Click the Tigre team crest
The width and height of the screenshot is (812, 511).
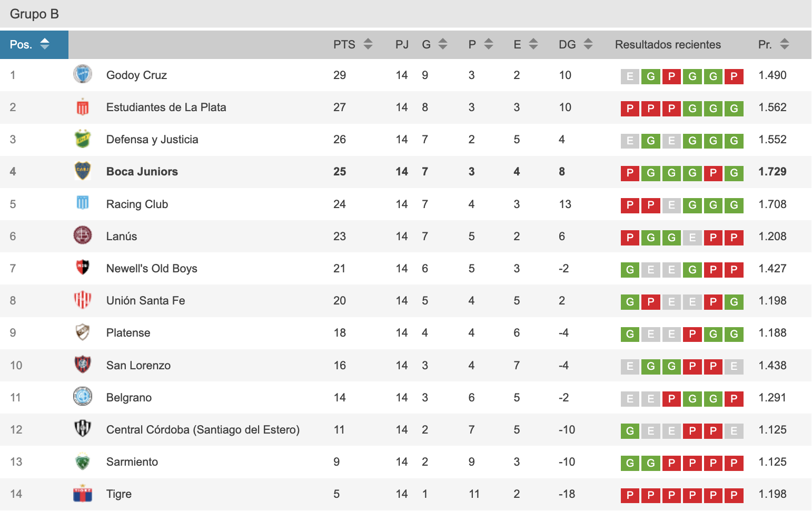click(x=83, y=494)
